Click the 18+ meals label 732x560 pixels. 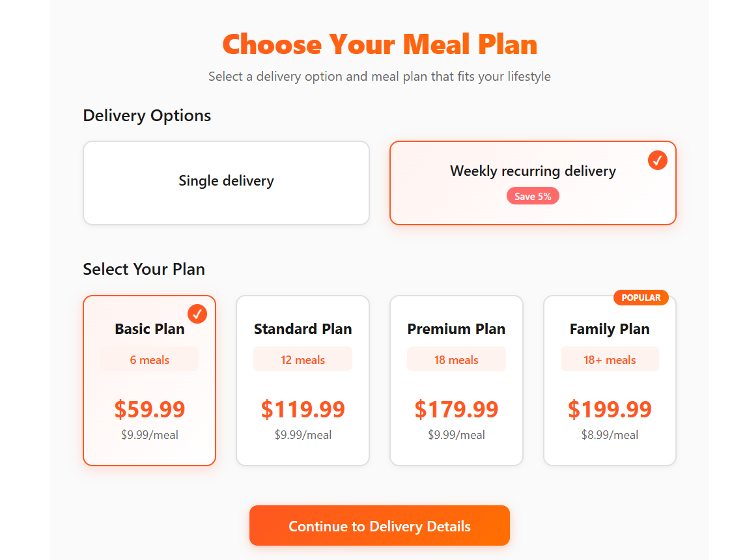click(x=610, y=360)
